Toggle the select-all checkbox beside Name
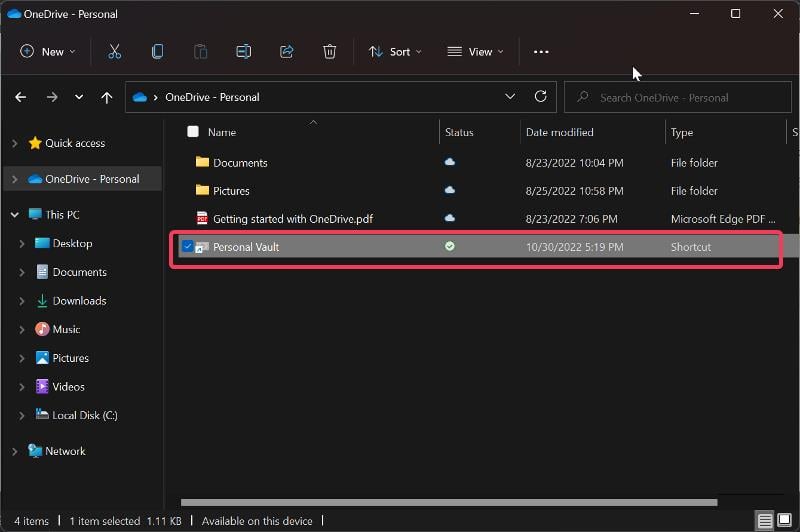 [x=193, y=132]
